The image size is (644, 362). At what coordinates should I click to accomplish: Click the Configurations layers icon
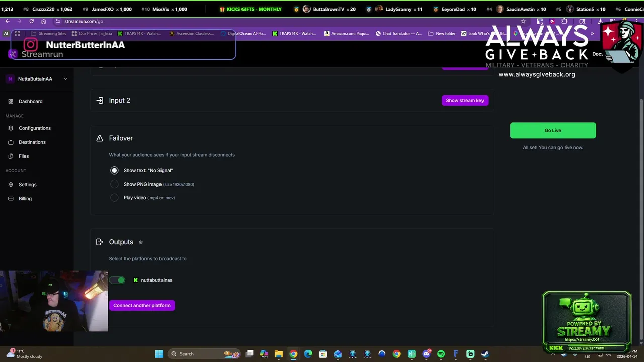[x=11, y=128]
